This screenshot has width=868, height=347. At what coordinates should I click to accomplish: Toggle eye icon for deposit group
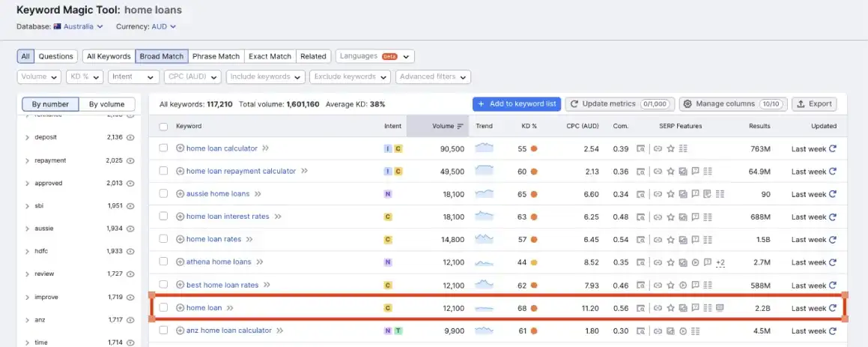pos(130,137)
